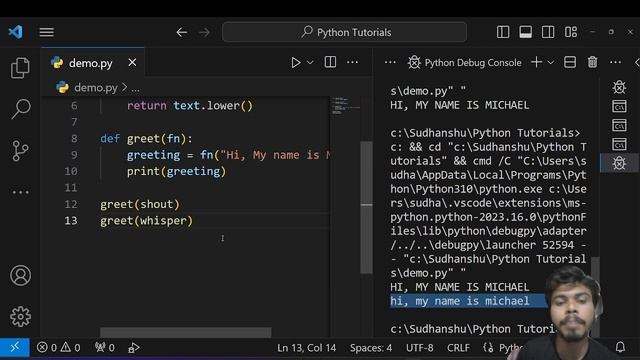Image resolution: width=640 pixels, height=360 pixels.
Task: Open the Search view in activity bar
Action: pyautogui.click(x=20, y=109)
